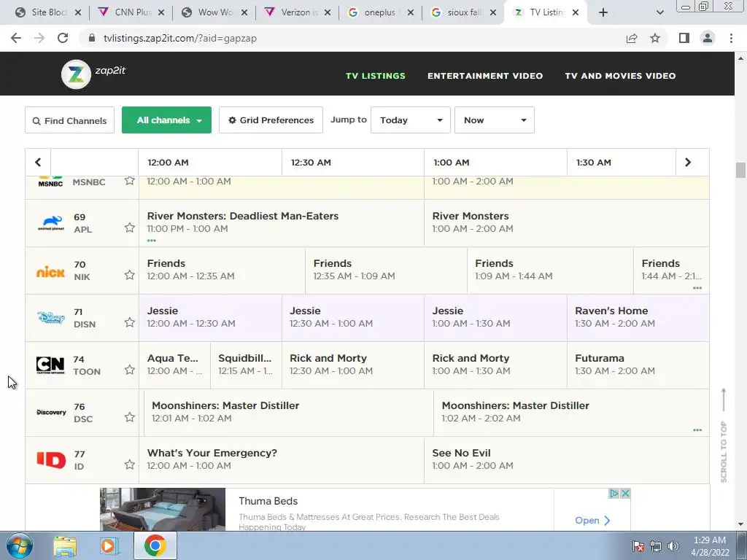Click the Thuma Beds ad thumbnail
This screenshot has width=747, height=560.
coord(163,509)
